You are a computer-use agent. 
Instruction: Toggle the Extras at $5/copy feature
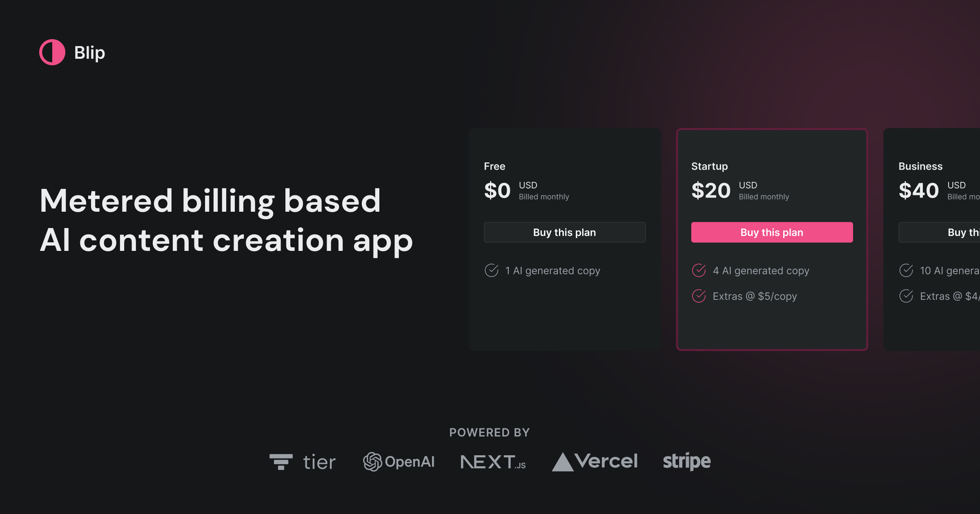(x=699, y=297)
